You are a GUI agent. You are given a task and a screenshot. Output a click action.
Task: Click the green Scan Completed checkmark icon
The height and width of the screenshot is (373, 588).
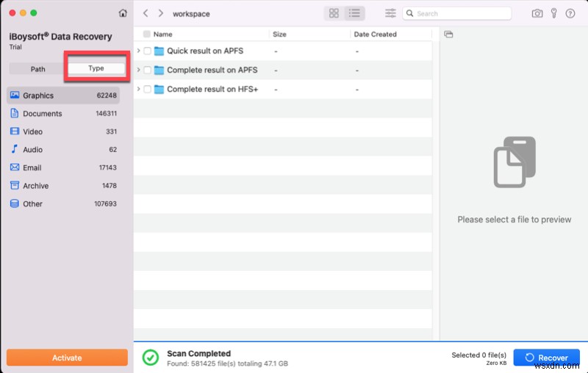[x=151, y=358]
